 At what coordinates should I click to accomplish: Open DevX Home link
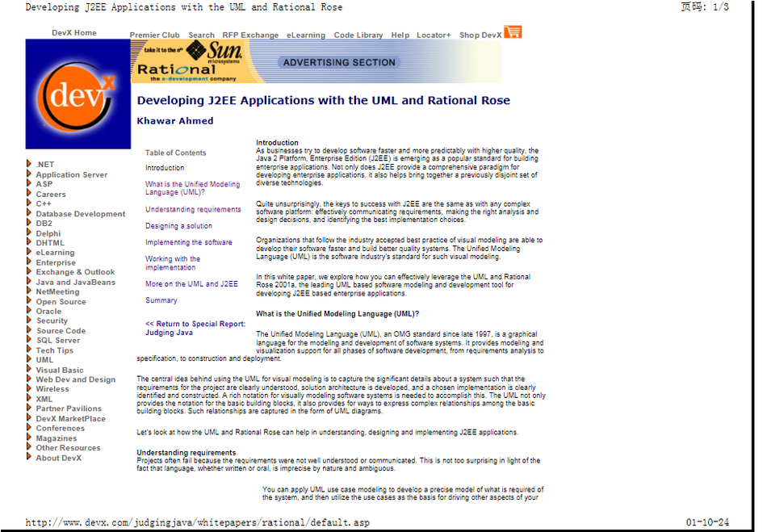pos(74,33)
